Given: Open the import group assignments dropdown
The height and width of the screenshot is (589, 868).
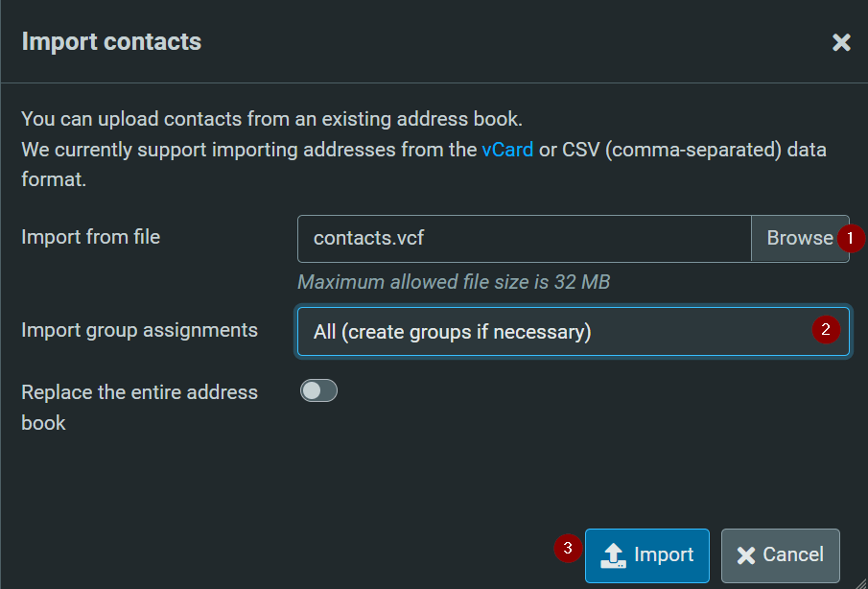Looking at the screenshot, I should pos(573,331).
